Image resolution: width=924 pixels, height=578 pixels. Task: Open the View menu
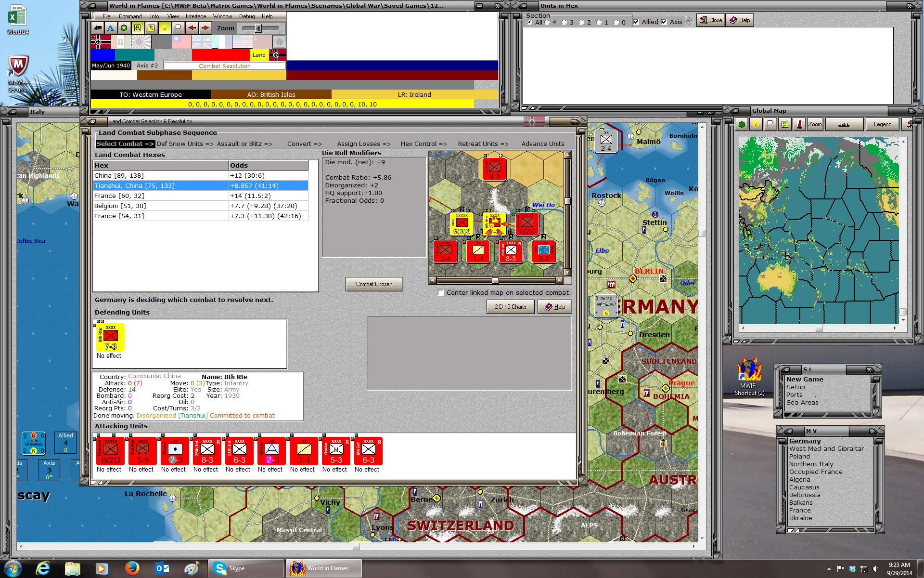pos(173,16)
